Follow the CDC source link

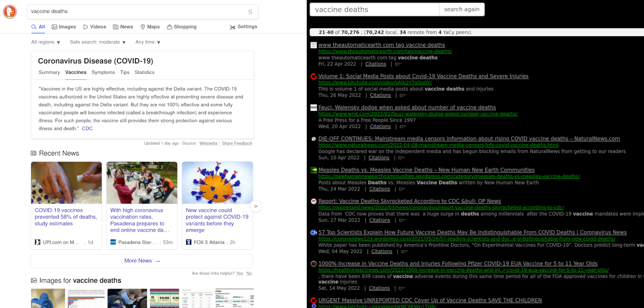pos(87,129)
